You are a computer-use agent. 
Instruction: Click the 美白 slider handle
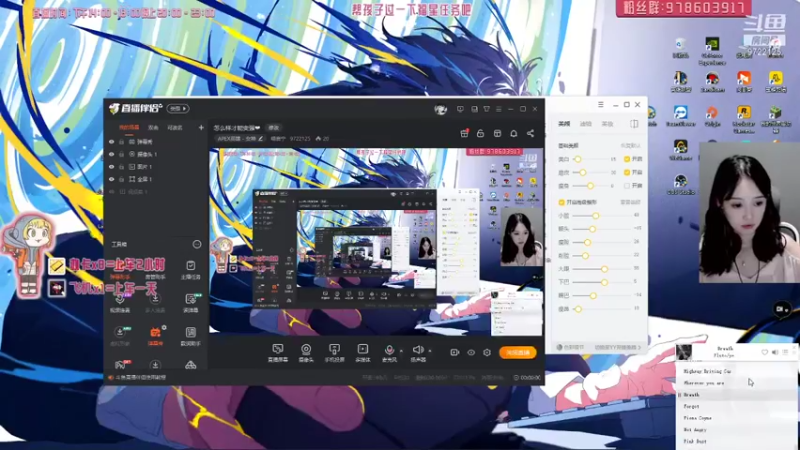coord(578,159)
